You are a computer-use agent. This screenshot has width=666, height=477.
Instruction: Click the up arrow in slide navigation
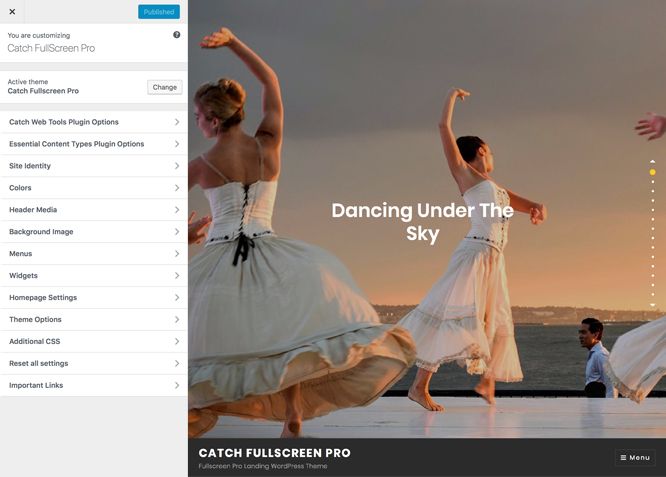pos(652,161)
